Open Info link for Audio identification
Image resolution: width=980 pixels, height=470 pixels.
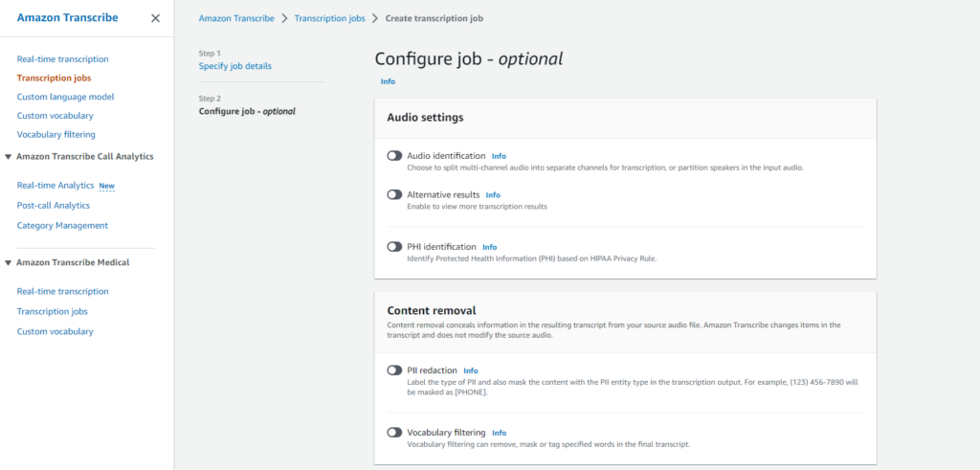(x=499, y=156)
